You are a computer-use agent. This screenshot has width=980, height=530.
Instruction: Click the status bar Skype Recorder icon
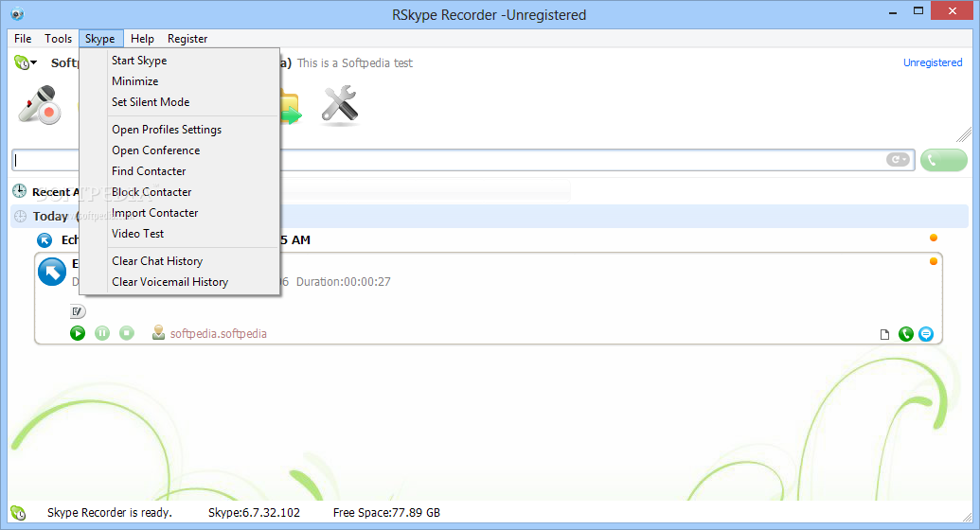point(19,513)
